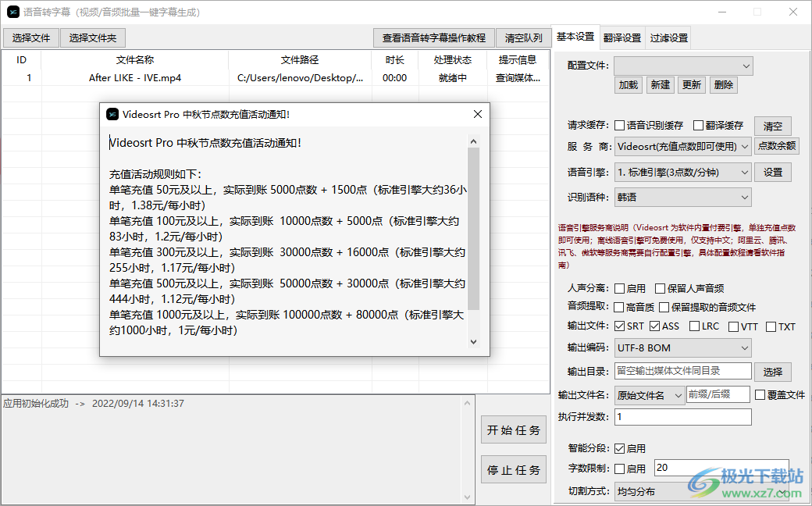Screen dimensions: 812x506
Task: Click the dialog scrollbar down arrow
Action: [473, 341]
